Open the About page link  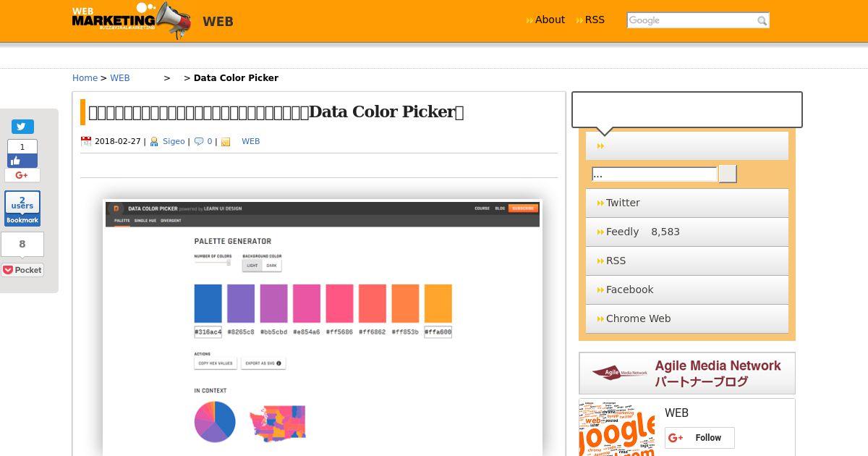(550, 20)
